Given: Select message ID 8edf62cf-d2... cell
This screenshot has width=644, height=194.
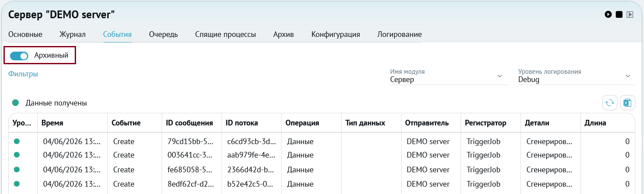Looking at the screenshot, I should 192,184.
